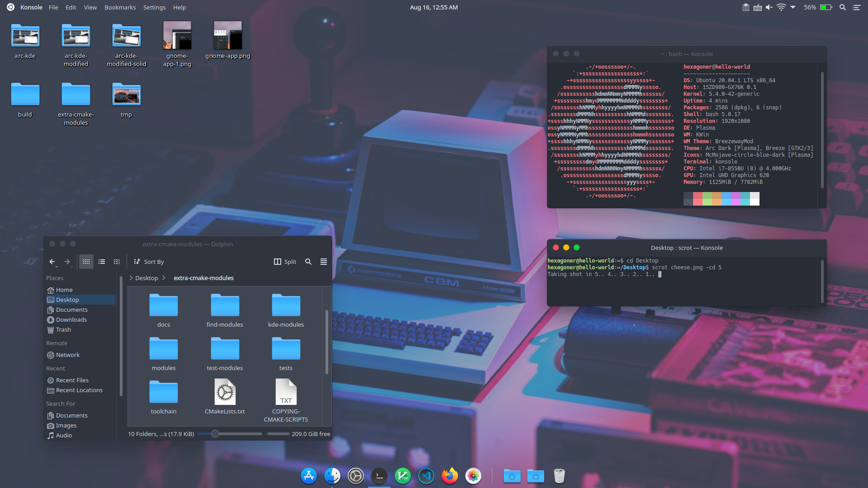Screen dimensions: 868x488
Task: Search for Images
Action: (x=80, y=425)
